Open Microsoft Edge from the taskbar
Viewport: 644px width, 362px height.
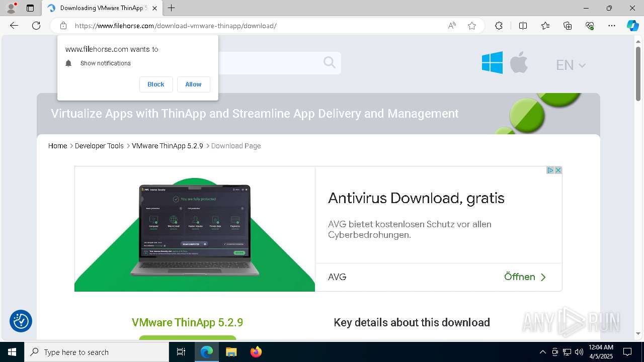point(207,352)
